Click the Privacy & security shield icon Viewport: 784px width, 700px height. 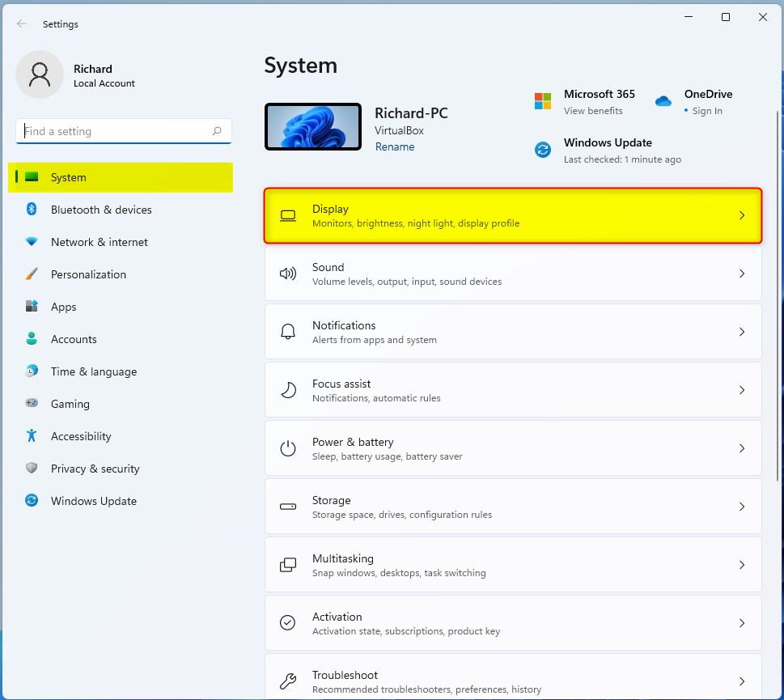click(32, 469)
